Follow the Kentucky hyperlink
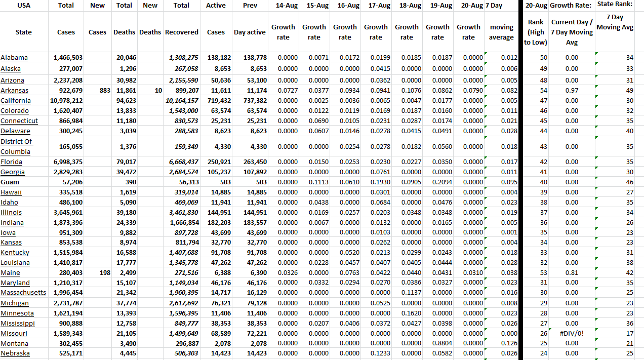The height and width of the screenshot is (360, 644). [x=15, y=253]
